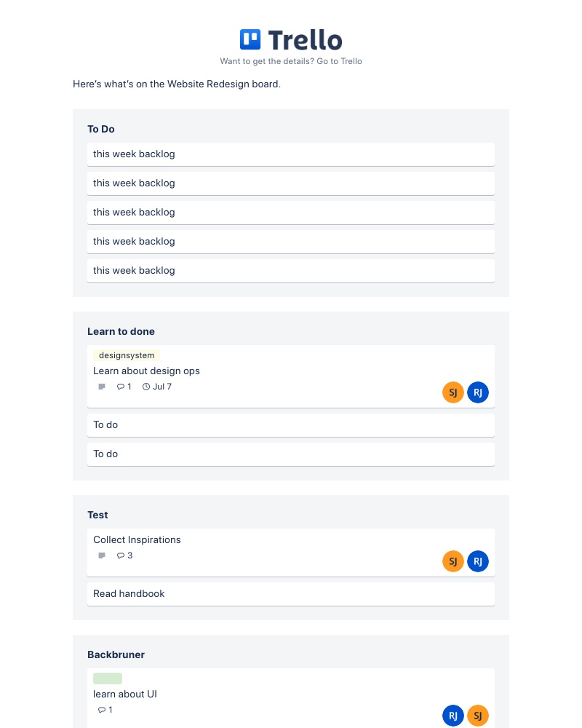This screenshot has height=728, width=582.
Task: Open the Learn about design ops card
Action: coord(146,371)
